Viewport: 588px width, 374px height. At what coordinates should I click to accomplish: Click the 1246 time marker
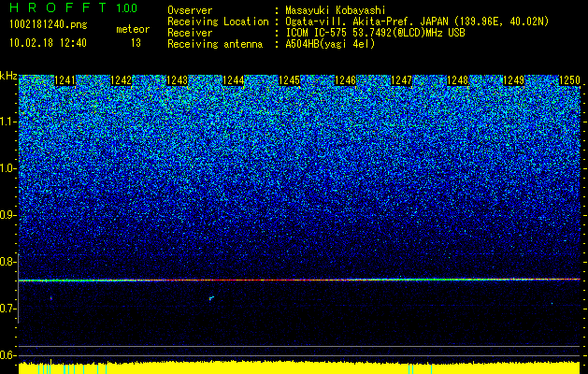point(345,80)
